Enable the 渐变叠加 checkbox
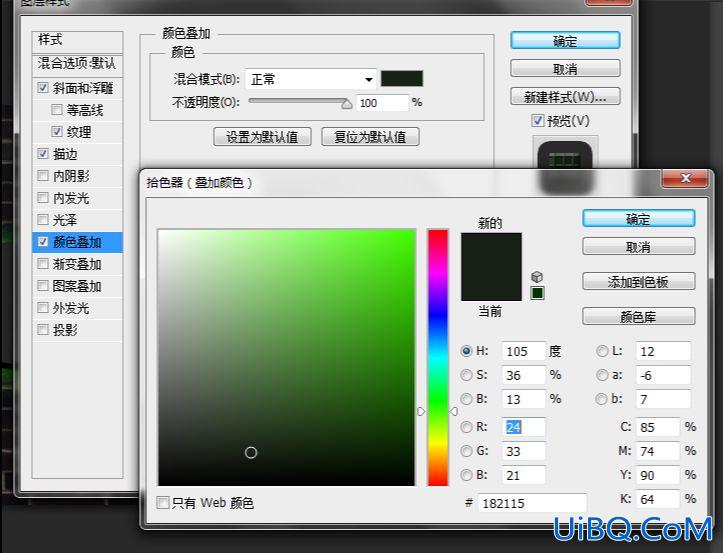723x553 pixels. [x=43, y=264]
